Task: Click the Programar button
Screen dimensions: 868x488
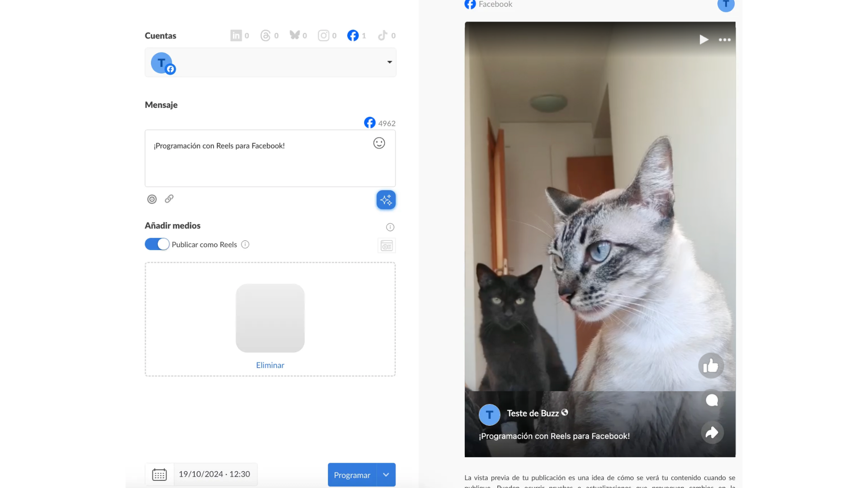Action: point(352,474)
